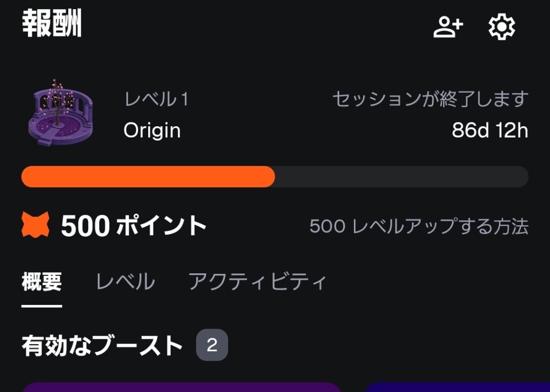550x392 pixels.
Task: Click the レベル1 label
Action: click(x=156, y=99)
